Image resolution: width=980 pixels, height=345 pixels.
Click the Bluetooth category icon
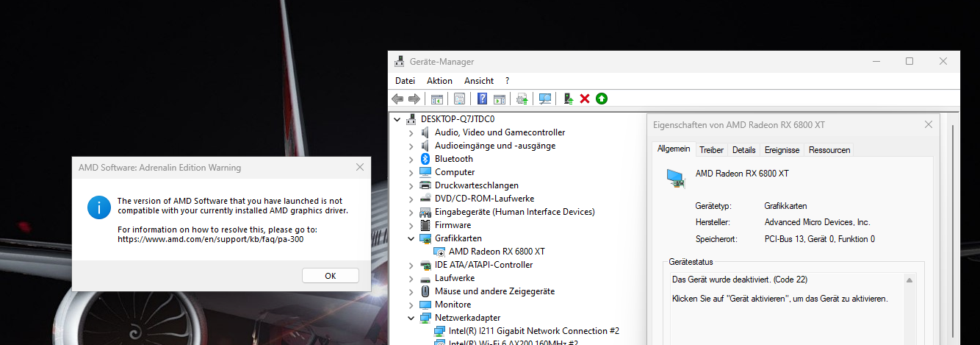(x=425, y=159)
